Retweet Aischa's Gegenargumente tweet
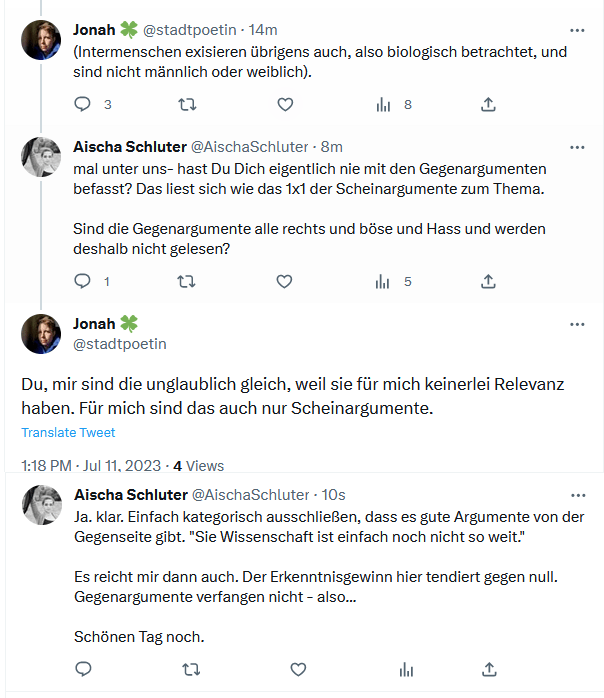 click(186, 282)
